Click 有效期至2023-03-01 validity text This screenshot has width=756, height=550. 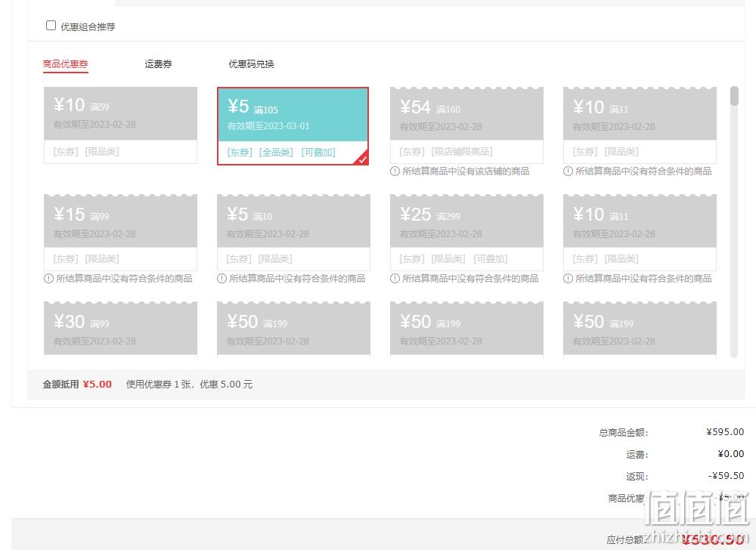click(268, 125)
